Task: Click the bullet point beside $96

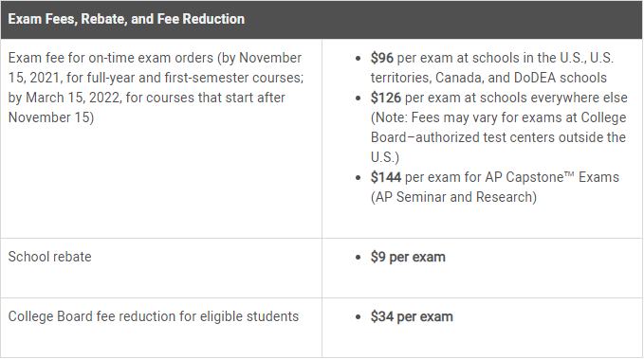Action: pyautogui.click(x=359, y=59)
